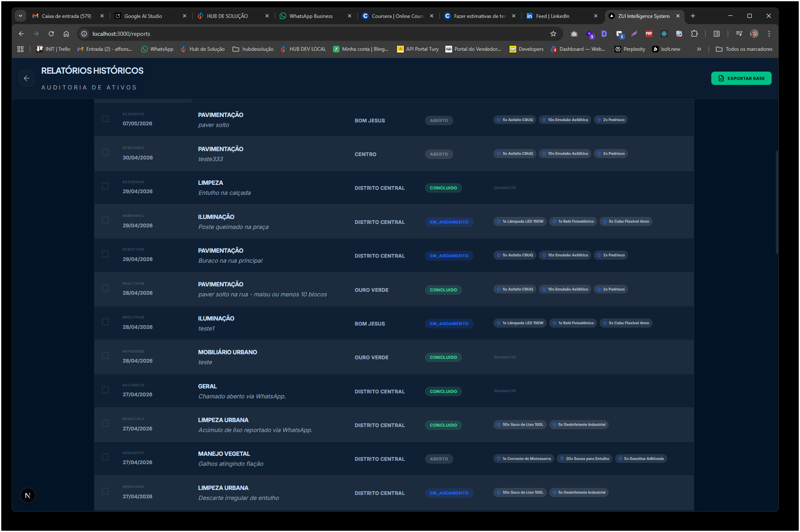The image size is (800, 532).
Task: Click the pen/feather extension icon
Action: coord(634,34)
